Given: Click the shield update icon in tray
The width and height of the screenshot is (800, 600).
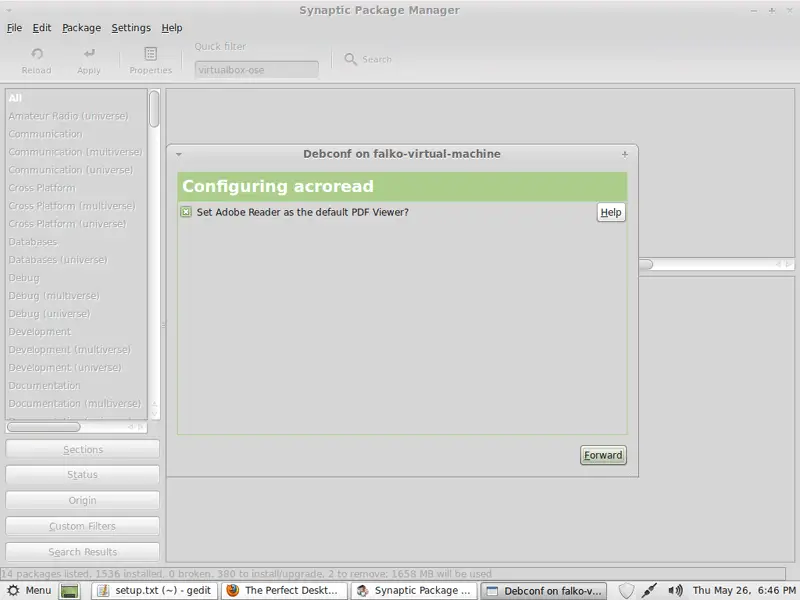Looking at the screenshot, I should pos(626,591).
